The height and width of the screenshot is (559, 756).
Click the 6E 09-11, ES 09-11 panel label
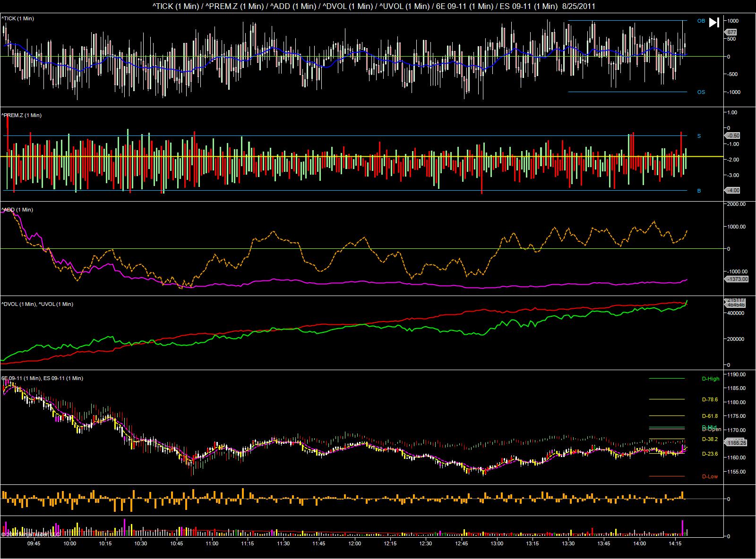pos(42,378)
